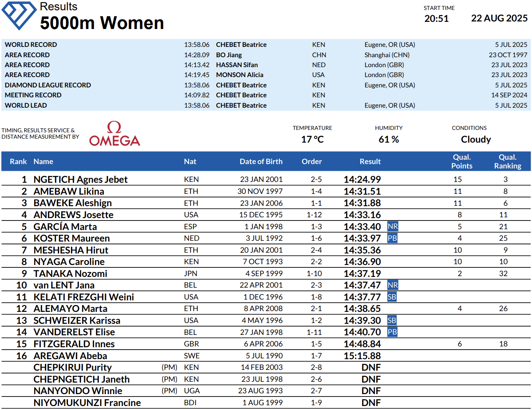The image size is (532, 410).
Task: Click the 5000m Women title
Action: tap(102, 23)
